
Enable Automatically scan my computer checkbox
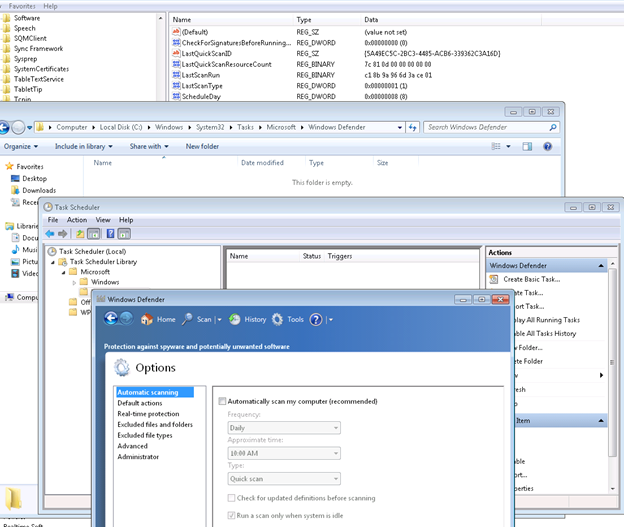[222, 401]
